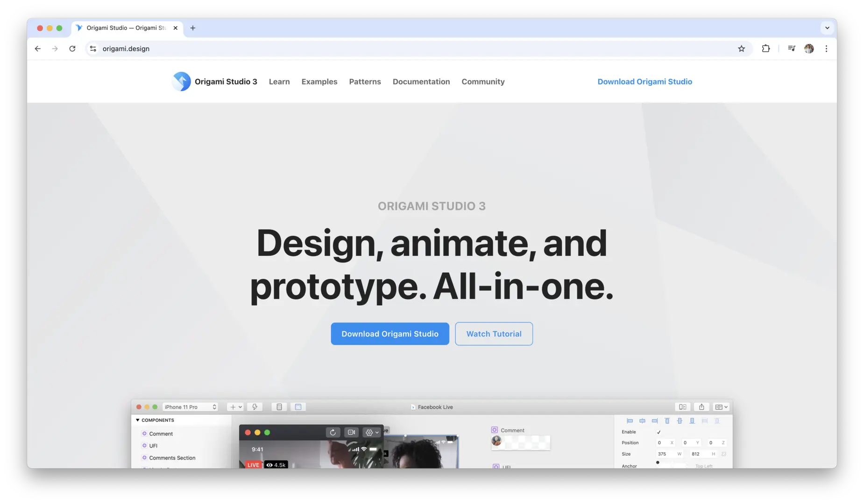
Task: Open the Examples nav item
Action: pyautogui.click(x=319, y=82)
